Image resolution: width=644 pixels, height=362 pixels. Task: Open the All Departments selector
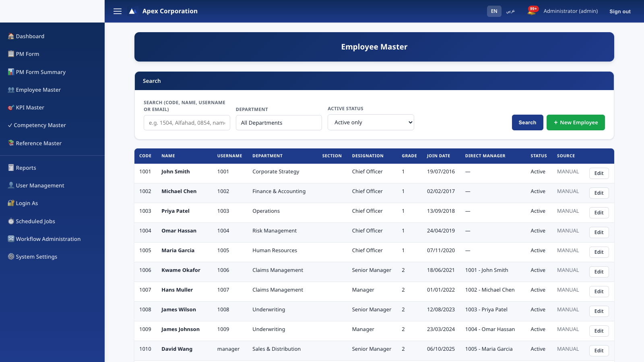pyautogui.click(x=279, y=123)
